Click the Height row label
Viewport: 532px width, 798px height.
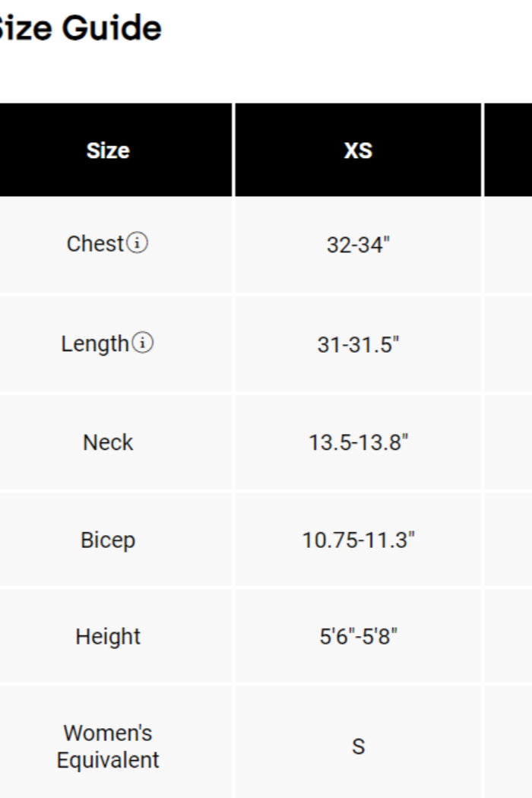[x=108, y=636]
